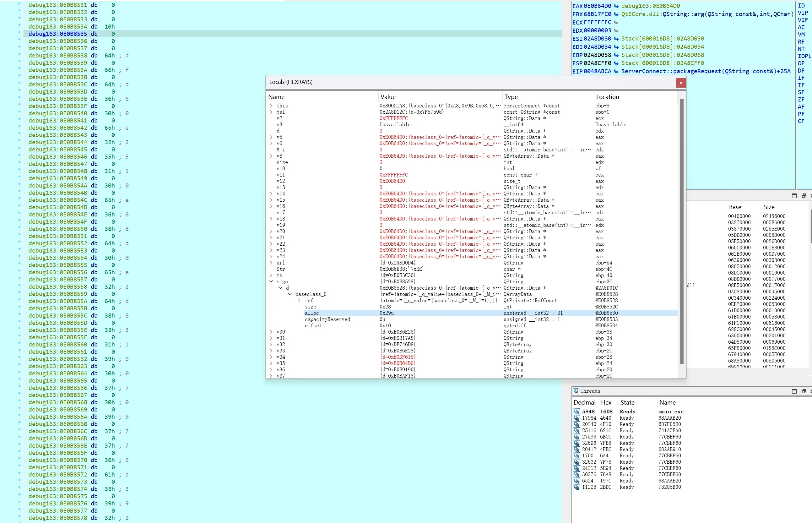Click the EIP value 0048ABCA
812x523 pixels.
(x=598, y=71)
